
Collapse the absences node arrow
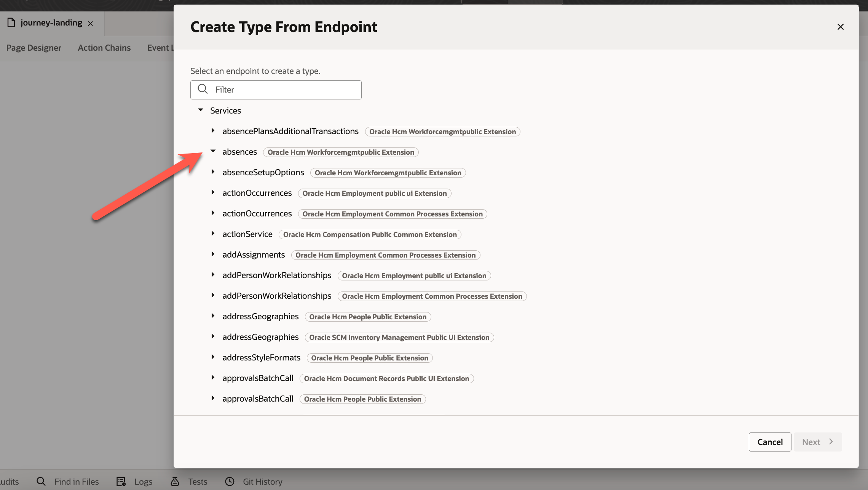[213, 151]
